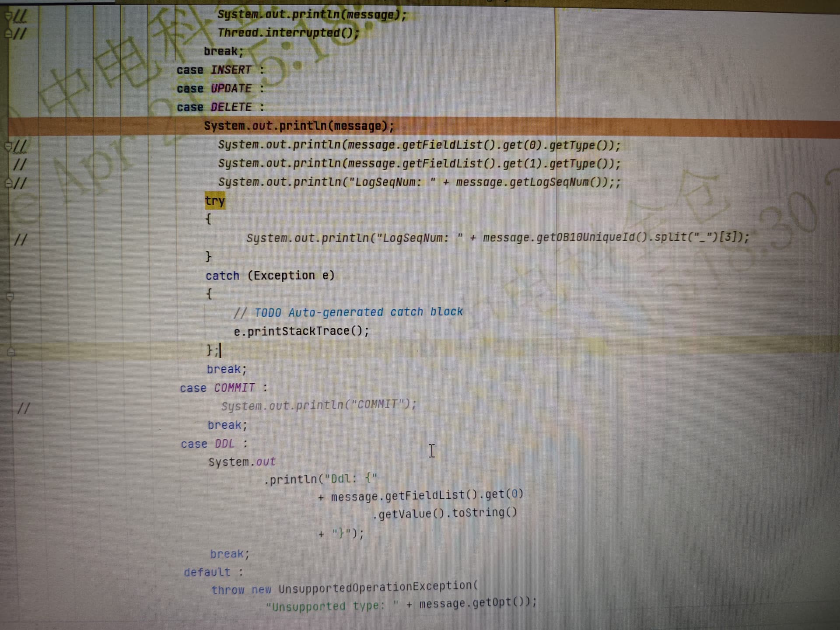Click the TODO Auto-generated catch block comment
The height and width of the screenshot is (630, 840).
click(x=348, y=312)
